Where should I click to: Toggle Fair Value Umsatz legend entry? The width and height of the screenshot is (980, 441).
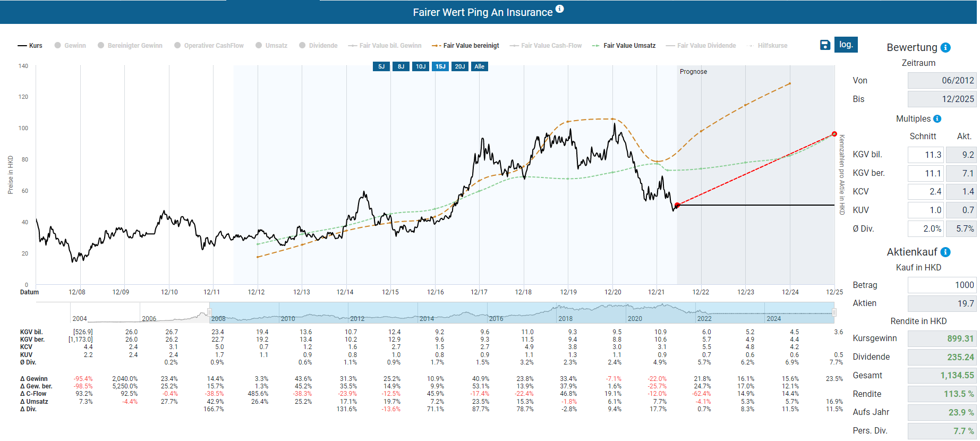(624, 46)
